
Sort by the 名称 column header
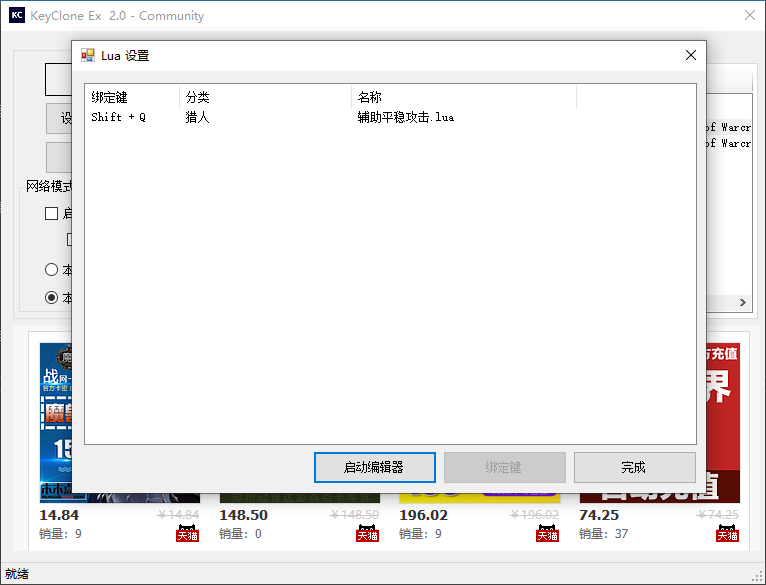coord(464,97)
